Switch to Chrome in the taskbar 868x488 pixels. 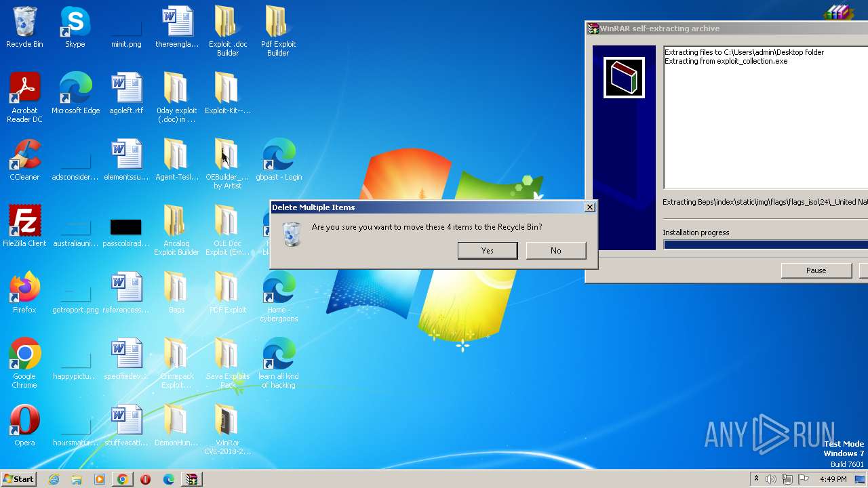pyautogui.click(x=123, y=479)
